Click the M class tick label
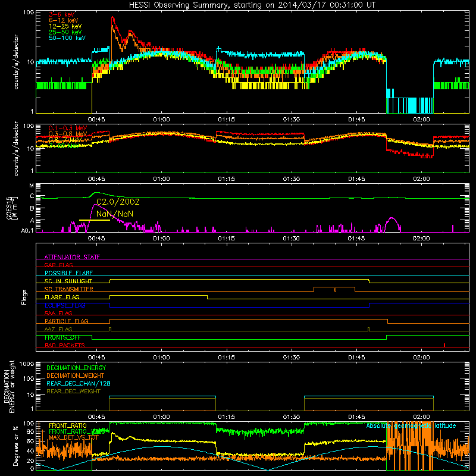476x476 pixels. pyautogui.click(x=32, y=186)
